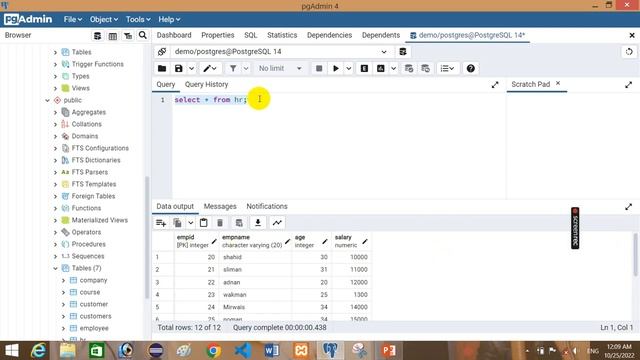
Task: Click the Browser View Data grid icon
Action: [x=112, y=36]
